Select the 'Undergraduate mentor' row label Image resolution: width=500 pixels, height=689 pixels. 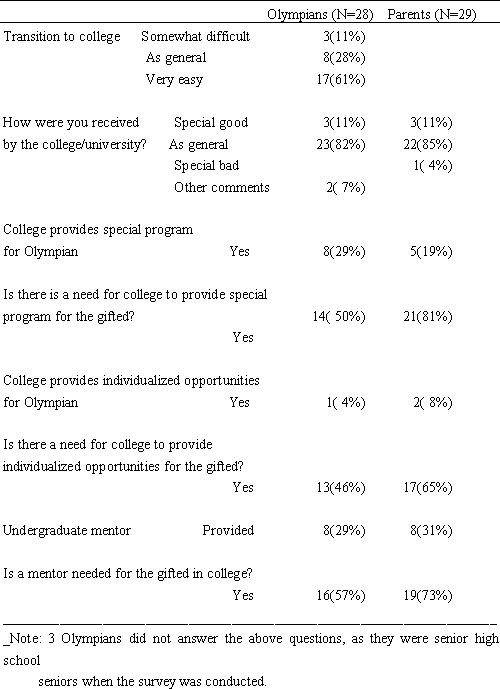(67, 530)
